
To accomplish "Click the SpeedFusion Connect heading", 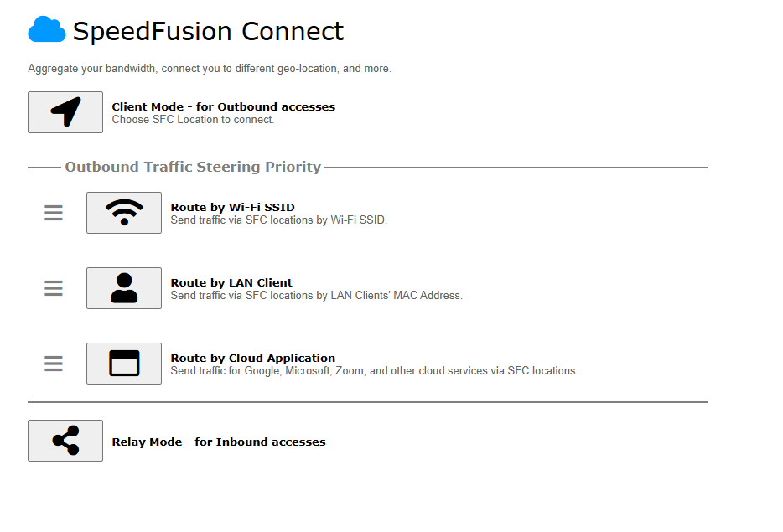I will click(x=208, y=32).
